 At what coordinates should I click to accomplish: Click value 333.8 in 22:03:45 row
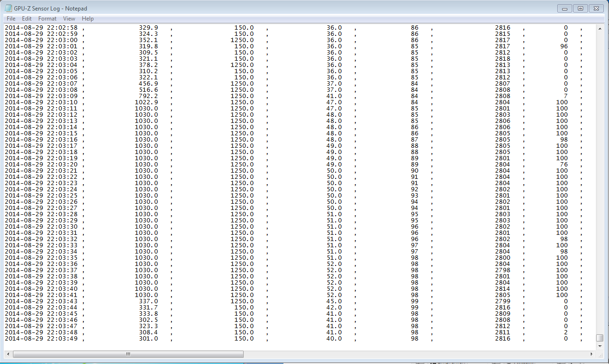[x=148, y=314]
